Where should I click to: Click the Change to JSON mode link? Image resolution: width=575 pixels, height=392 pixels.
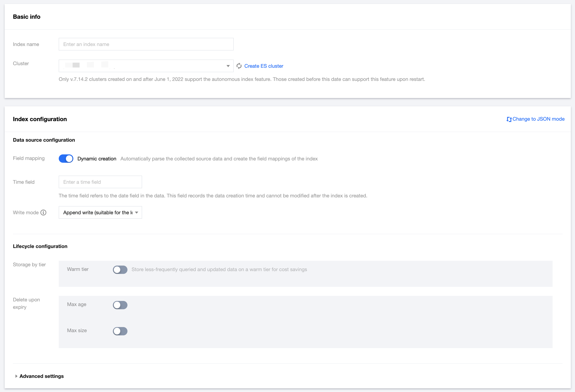(x=538, y=119)
